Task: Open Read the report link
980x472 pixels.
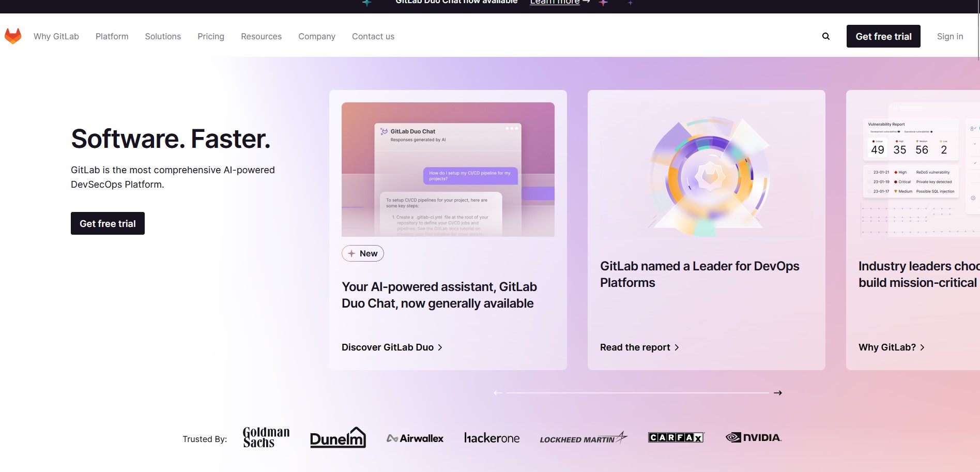Action: (639, 347)
